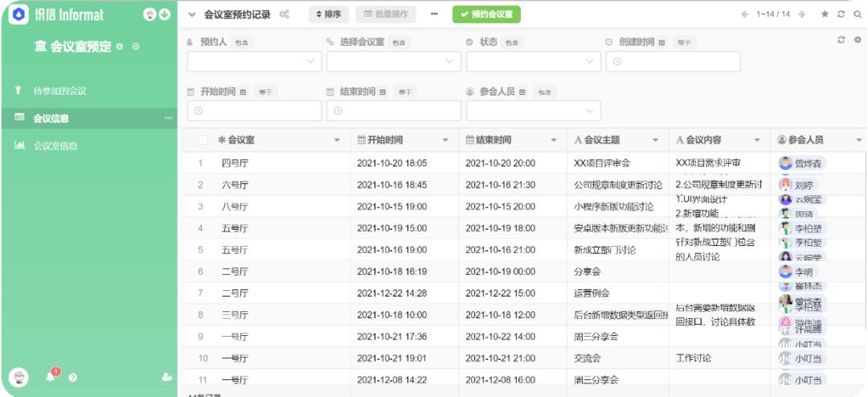
Task: Click the 批量操作 batch operation button
Action: point(386,14)
